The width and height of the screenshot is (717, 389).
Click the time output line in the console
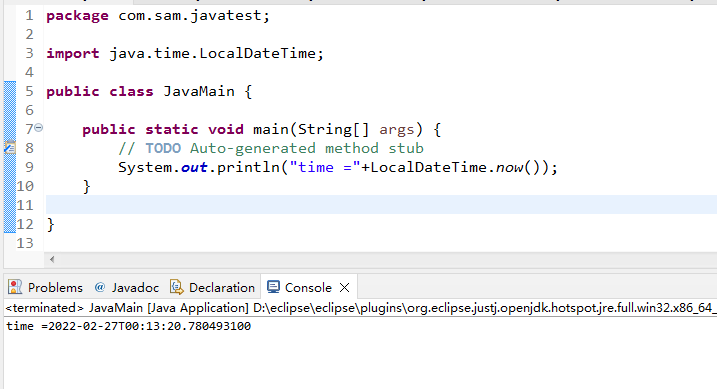(128, 326)
